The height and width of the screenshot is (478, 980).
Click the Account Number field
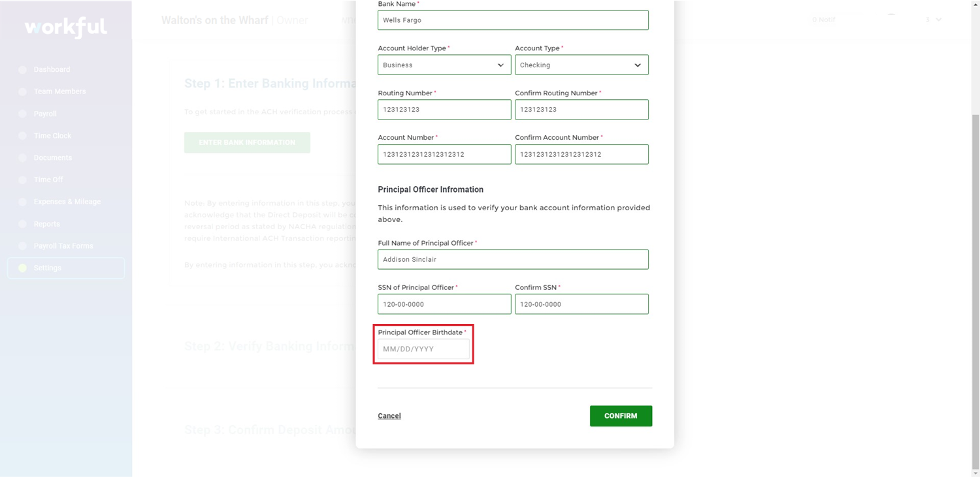point(444,154)
